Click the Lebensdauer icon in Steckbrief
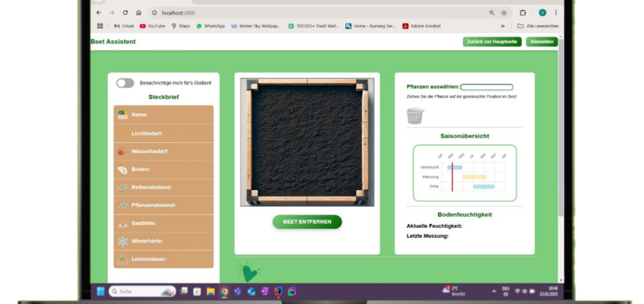Image resolution: width=644 pixels, height=304 pixels. tap(122, 259)
